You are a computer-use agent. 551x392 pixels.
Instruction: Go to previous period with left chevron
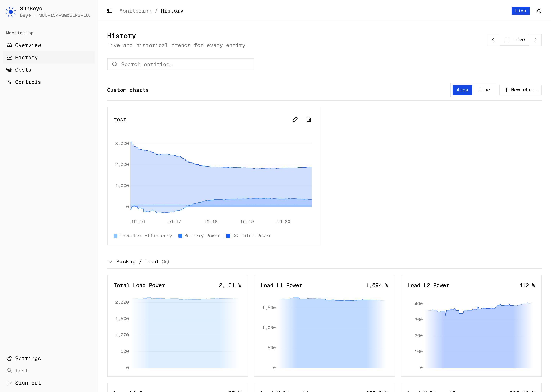click(493, 40)
